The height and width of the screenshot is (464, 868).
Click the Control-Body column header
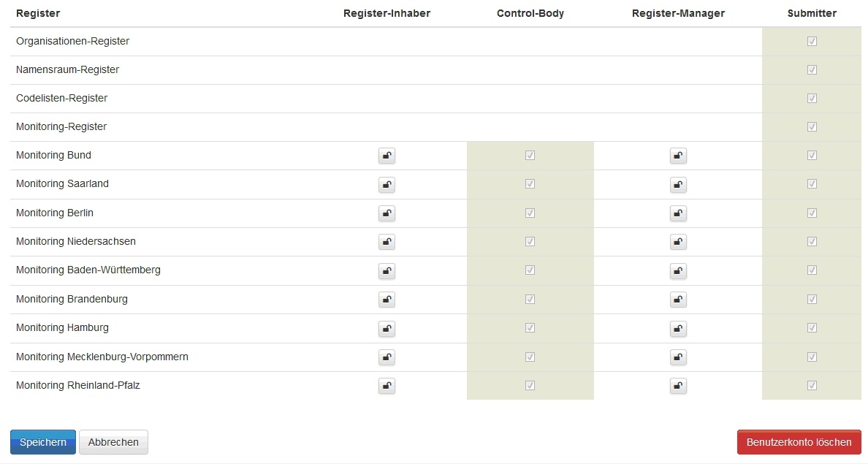(530, 13)
